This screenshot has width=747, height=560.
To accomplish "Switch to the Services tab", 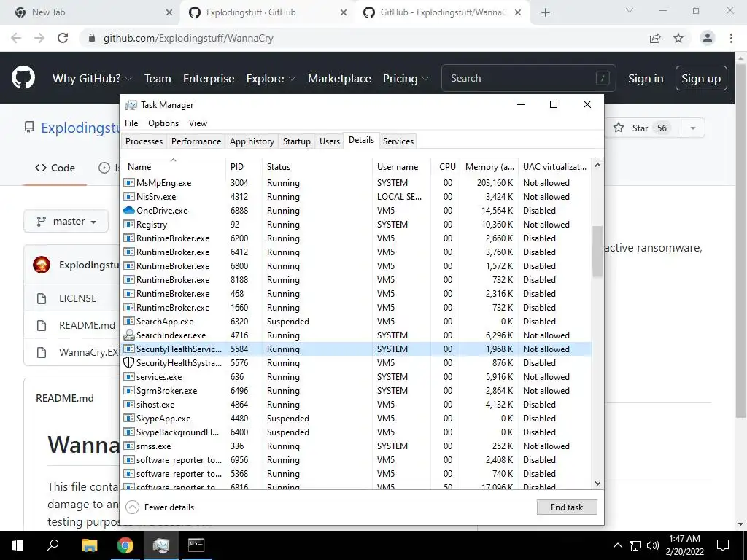I will [398, 141].
